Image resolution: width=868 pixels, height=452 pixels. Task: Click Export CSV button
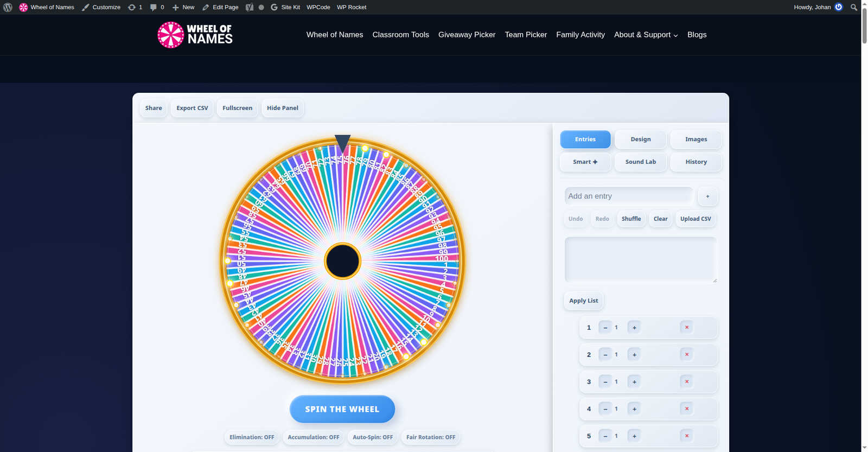click(192, 108)
